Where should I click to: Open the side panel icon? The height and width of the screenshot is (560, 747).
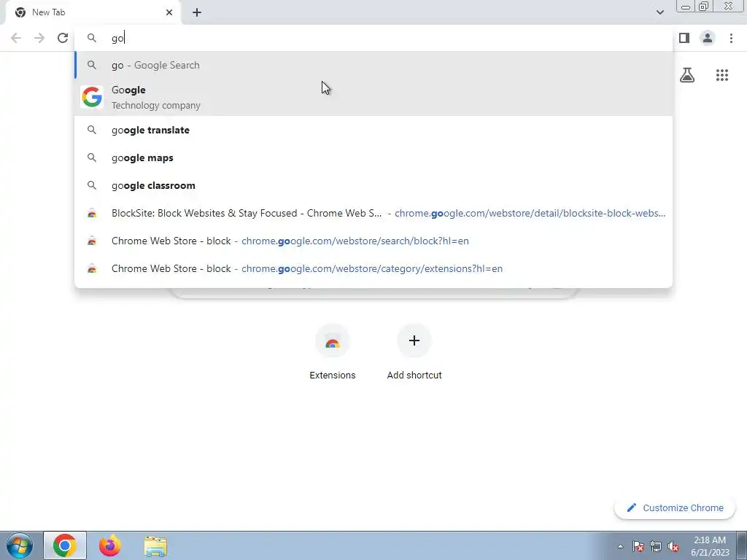point(684,38)
